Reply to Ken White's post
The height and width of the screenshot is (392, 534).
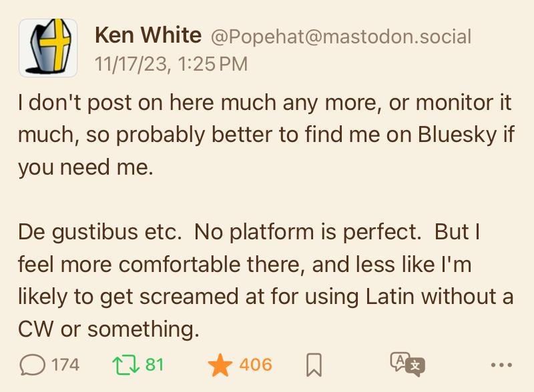[x=32, y=365]
